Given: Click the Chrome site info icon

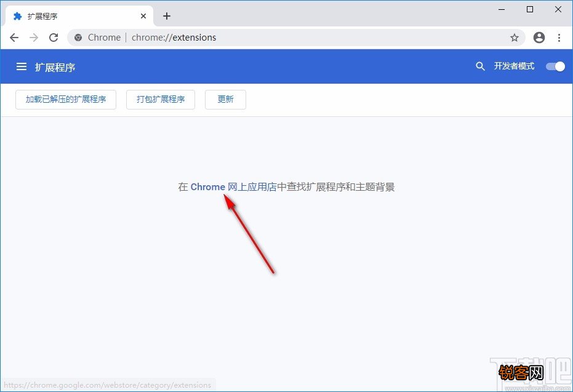Looking at the screenshot, I should coord(78,38).
